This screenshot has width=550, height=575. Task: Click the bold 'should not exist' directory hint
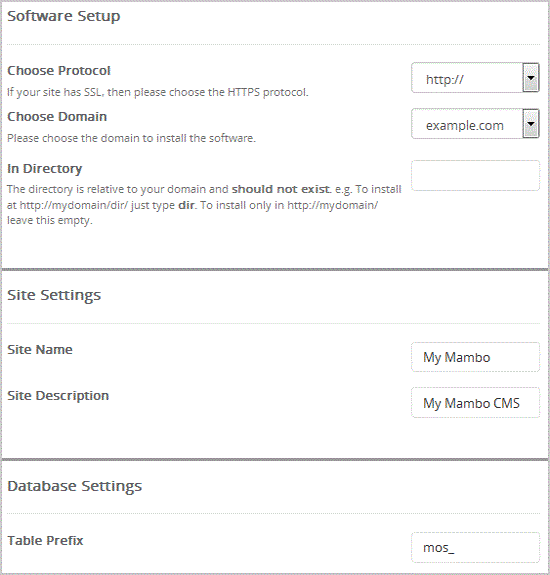[281, 189]
